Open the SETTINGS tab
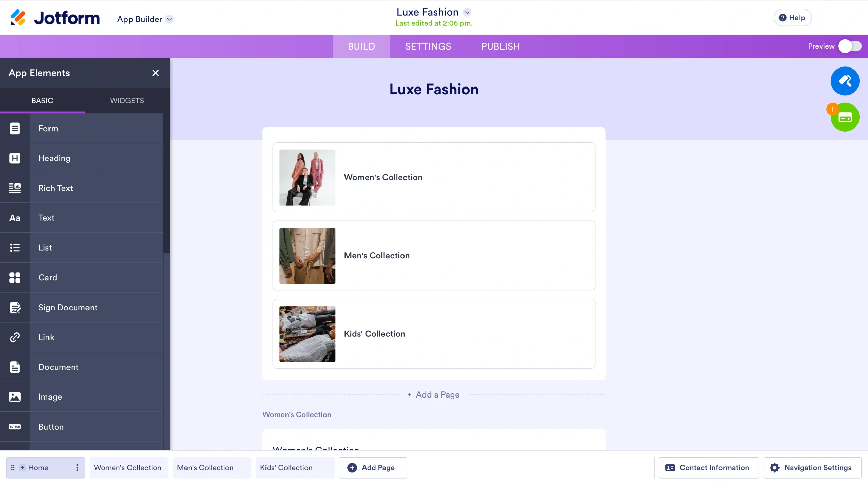This screenshot has height=484, width=868. (428, 46)
